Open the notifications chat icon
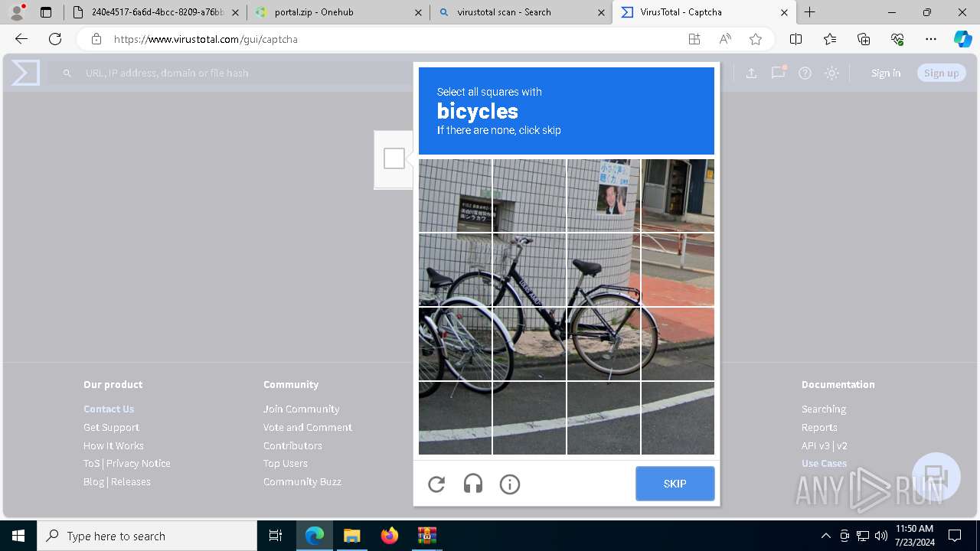Viewport: 980px width, 551px height. tap(779, 73)
